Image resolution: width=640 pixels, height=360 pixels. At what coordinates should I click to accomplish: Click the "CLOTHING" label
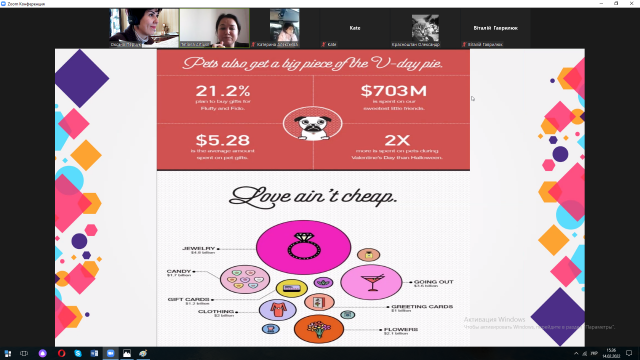click(x=216, y=311)
